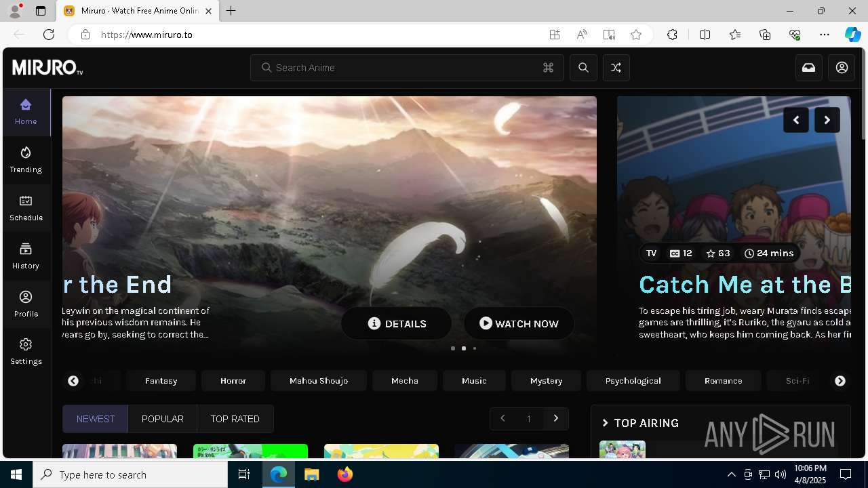Open the Home sidebar item
Screen dimensions: 868x488
click(26, 112)
